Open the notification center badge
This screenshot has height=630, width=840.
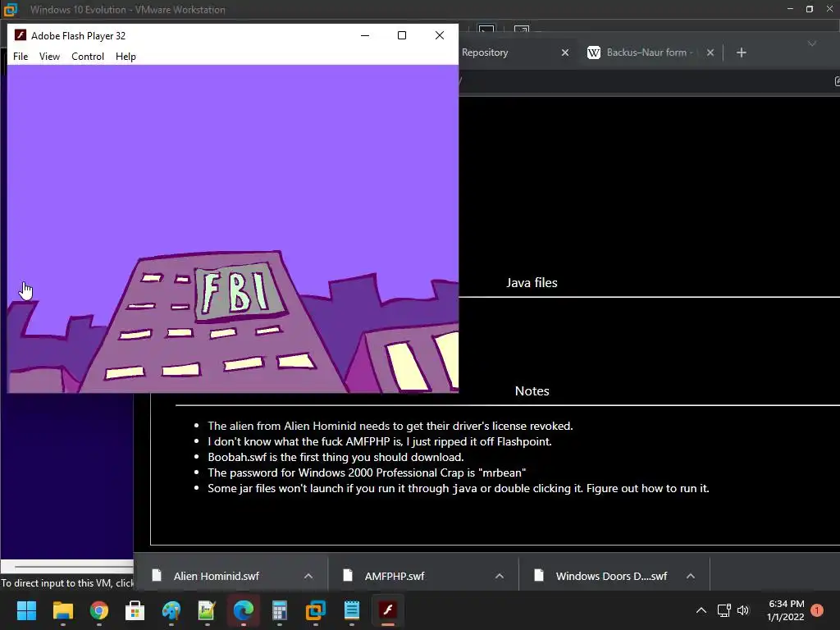coord(817,610)
